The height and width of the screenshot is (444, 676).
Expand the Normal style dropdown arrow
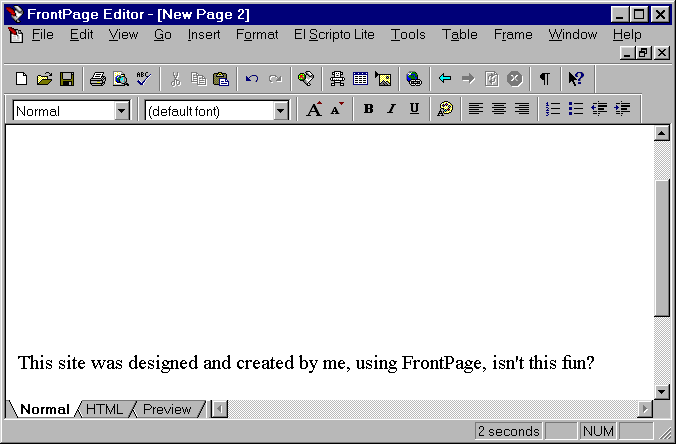(x=122, y=111)
